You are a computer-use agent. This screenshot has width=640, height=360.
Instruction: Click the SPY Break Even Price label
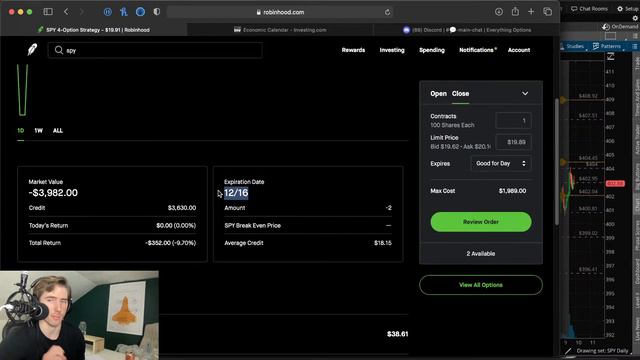click(x=252, y=225)
